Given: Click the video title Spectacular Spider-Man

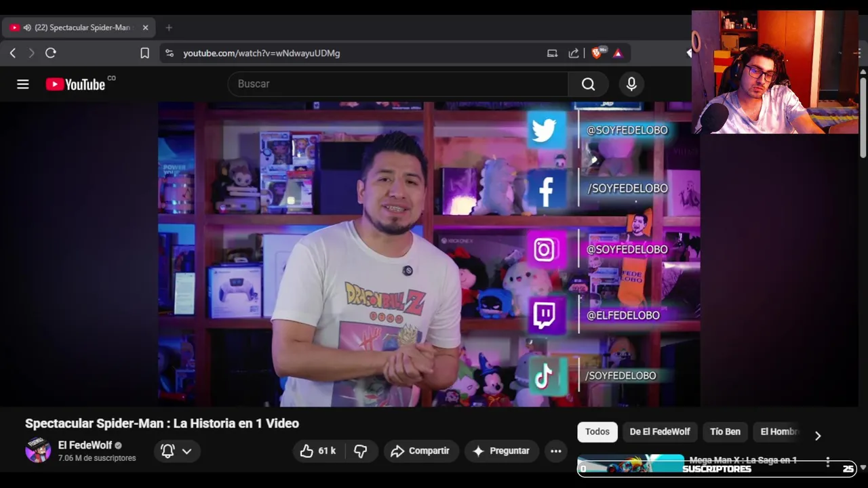Looking at the screenshot, I should pos(162,424).
